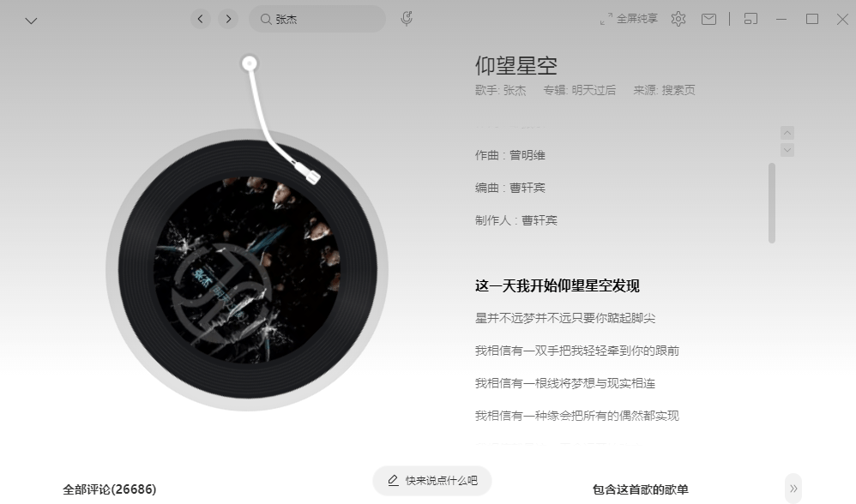Screen dimensions: 856x504
Task: Enter 全屏纯享 fullscreen mode
Action: click(x=629, y=19)
